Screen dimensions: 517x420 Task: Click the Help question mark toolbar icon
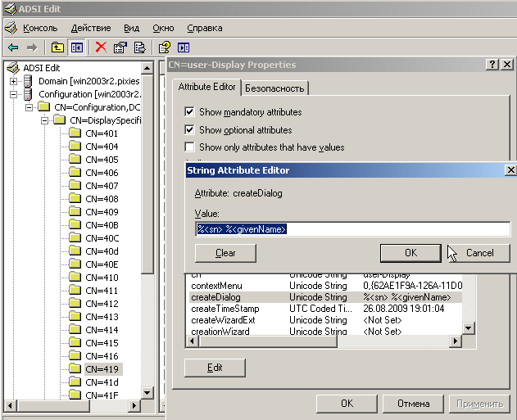[165, 47]
